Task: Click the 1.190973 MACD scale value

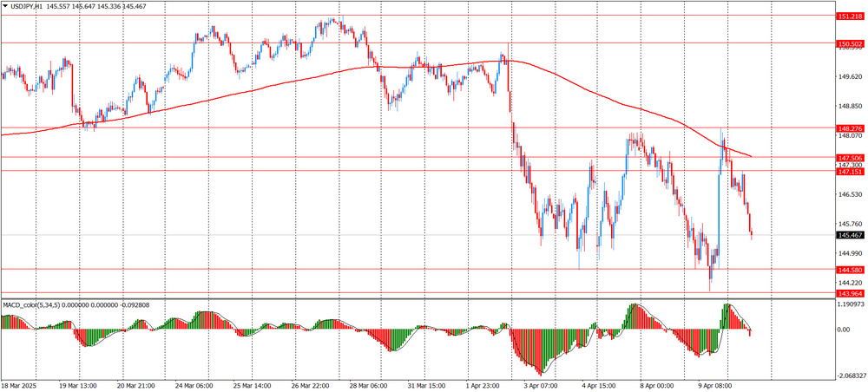Action: [851, 304]
